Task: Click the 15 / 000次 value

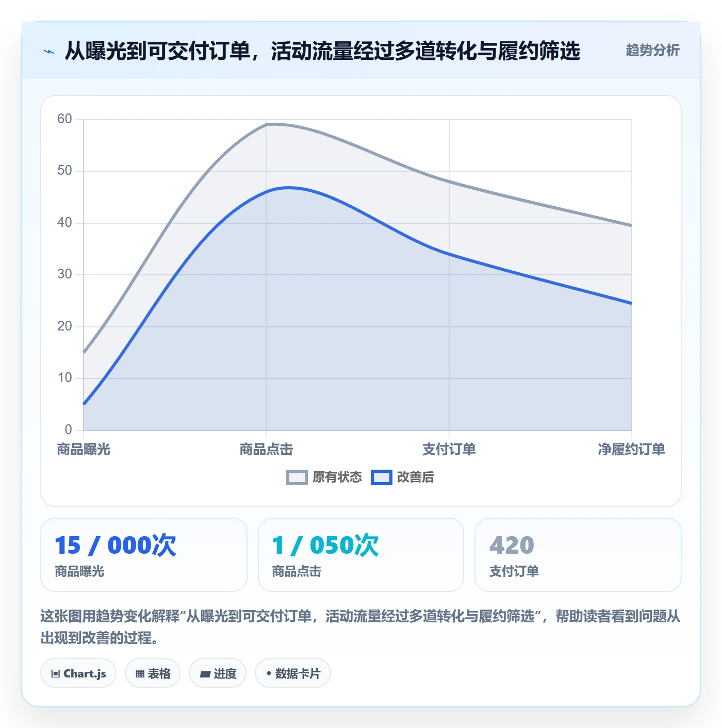Action: click(116, 545)
